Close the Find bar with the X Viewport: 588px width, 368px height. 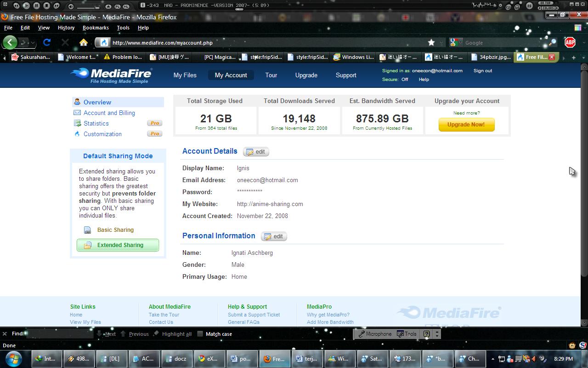coord(5,333)
